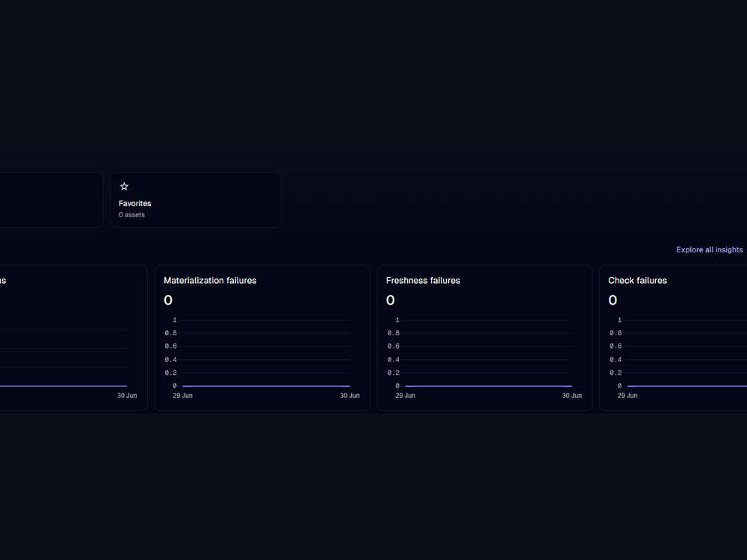Image resolution: width=747 pixels, height=560 pixels.
Task: Click '29 Jun' label in Freshness failures chart
Action: 405,396
